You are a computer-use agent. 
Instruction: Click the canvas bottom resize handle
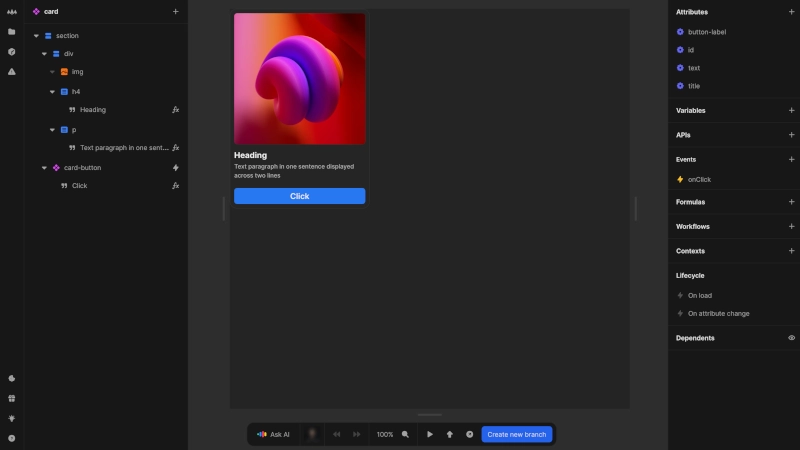430,415
